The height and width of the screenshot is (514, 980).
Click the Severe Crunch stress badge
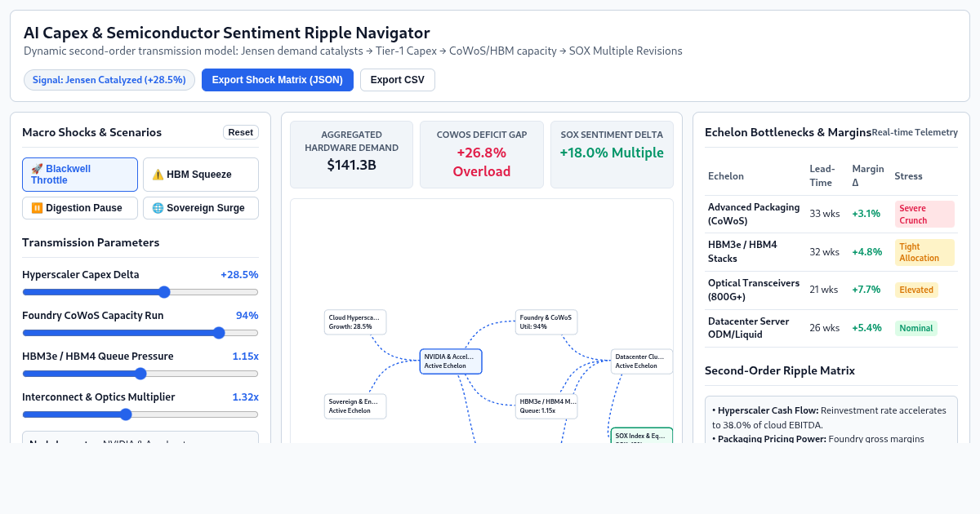tap(924, 214)
